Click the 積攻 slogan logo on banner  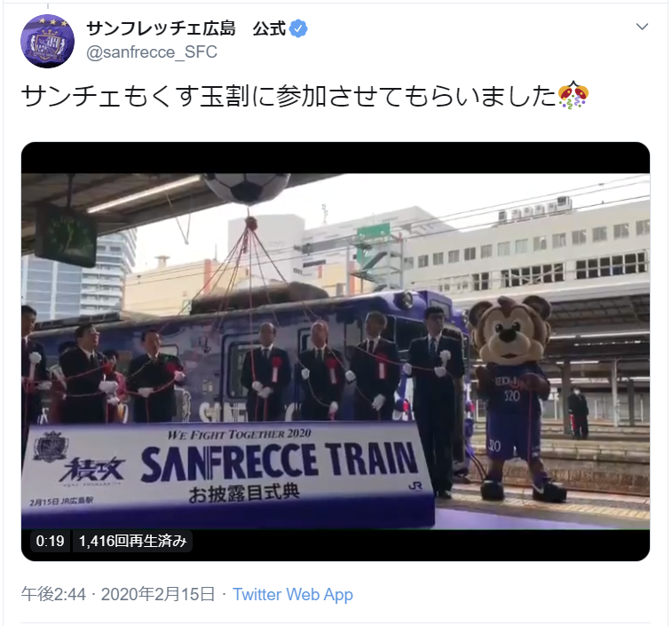(x=92, y=470)
